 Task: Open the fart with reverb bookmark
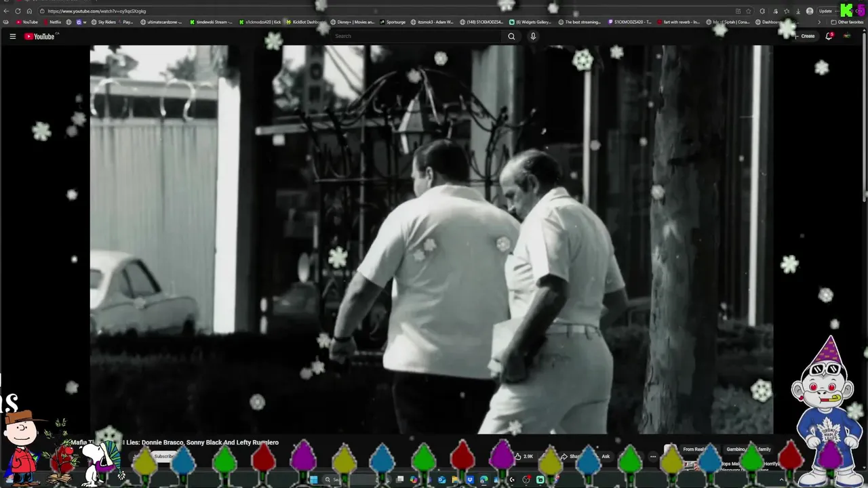pos(678,22)
